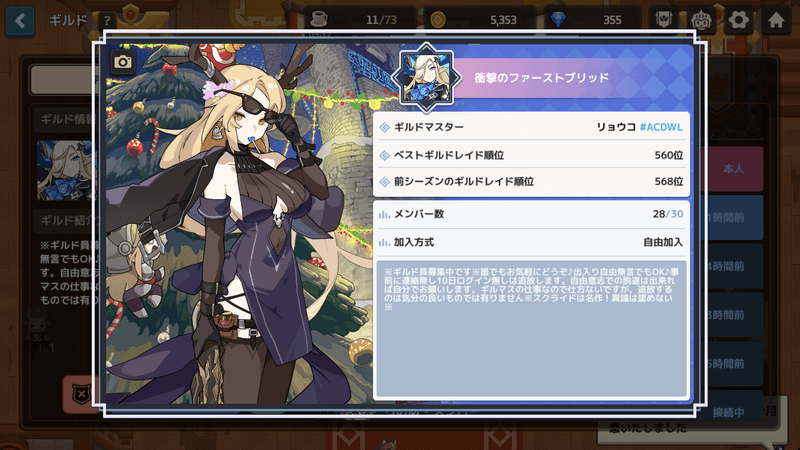
Task: Click the coffee cup stamina icon
Action: [x=319, y=19]
